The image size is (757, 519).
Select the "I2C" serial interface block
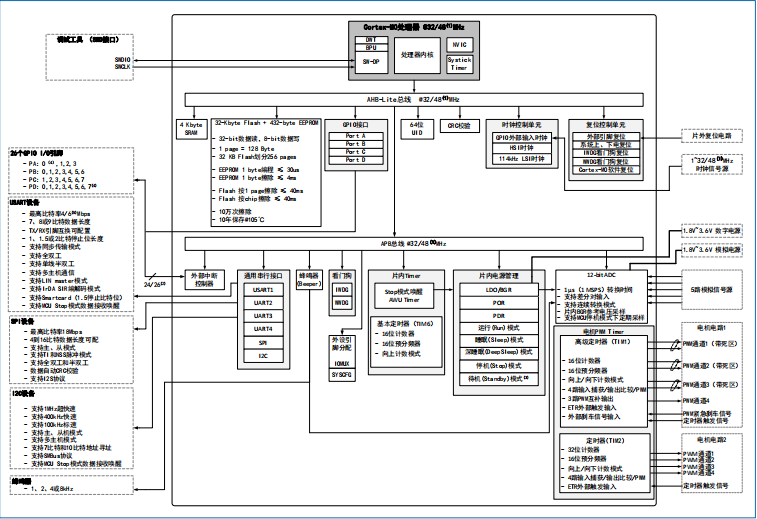[263, 356]
